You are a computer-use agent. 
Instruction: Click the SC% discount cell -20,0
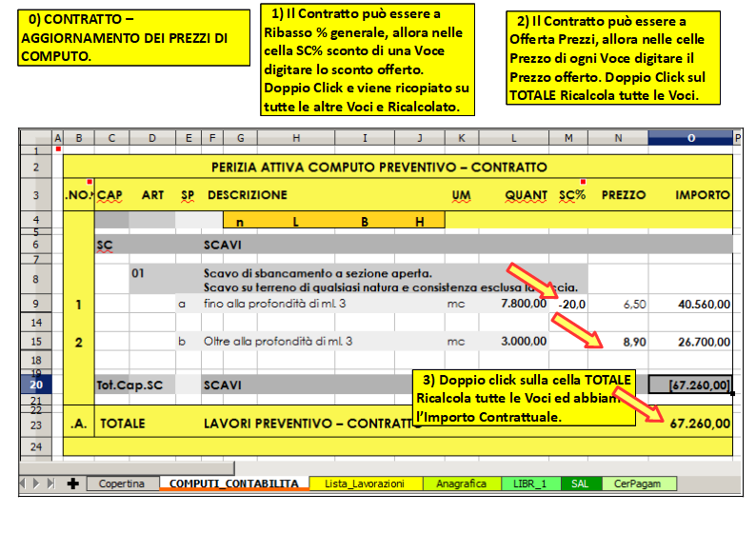coord(569,304)
